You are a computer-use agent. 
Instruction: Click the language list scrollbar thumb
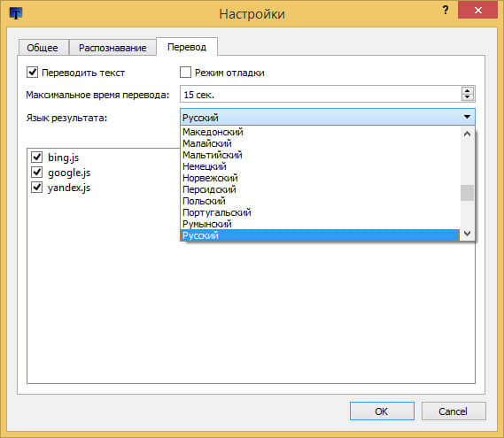coord(467,193)
